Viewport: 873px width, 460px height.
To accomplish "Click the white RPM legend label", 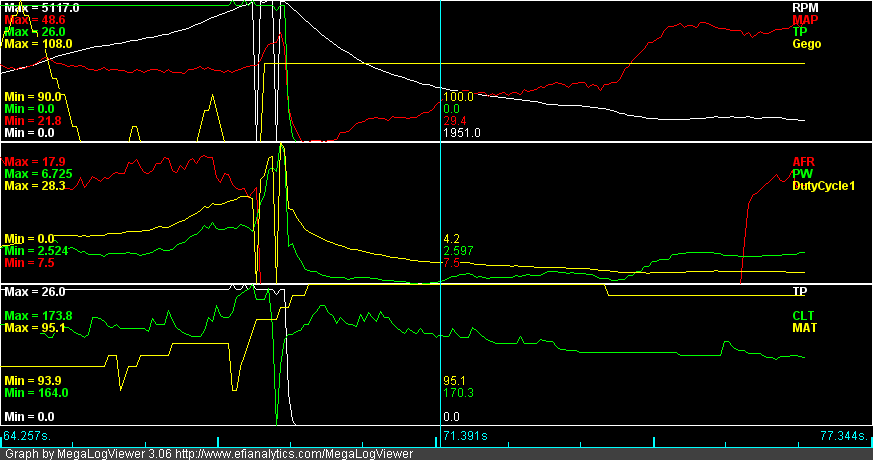I will tap(802, 7).
